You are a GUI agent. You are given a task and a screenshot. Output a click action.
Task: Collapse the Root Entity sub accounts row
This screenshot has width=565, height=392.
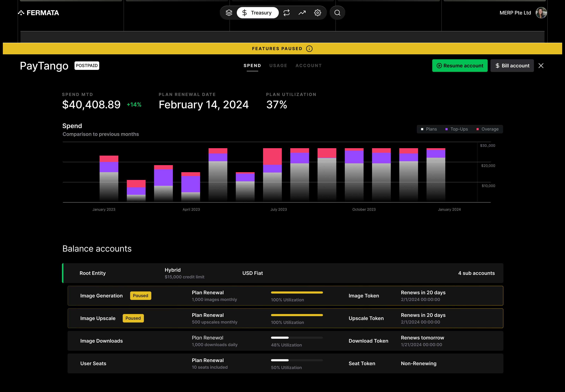pos(476,273)
